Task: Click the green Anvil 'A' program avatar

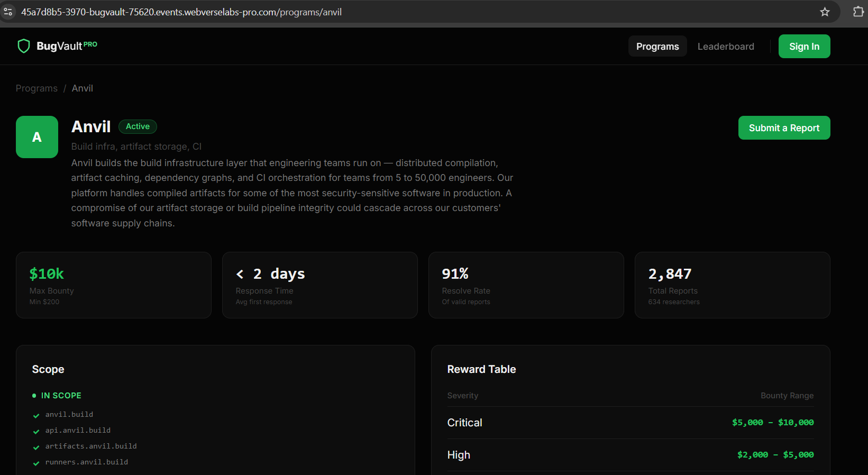Action: click(37, 137)
